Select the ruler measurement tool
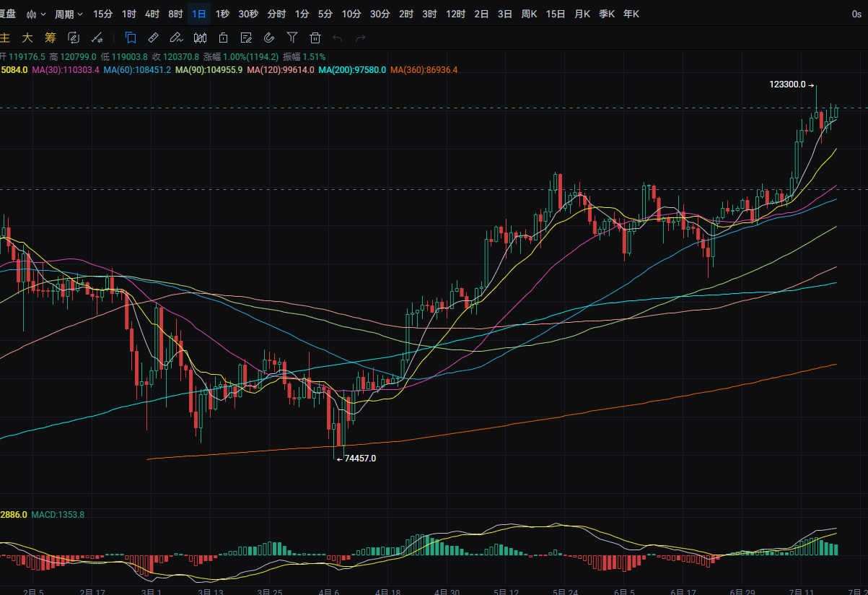 click(154, 38)
